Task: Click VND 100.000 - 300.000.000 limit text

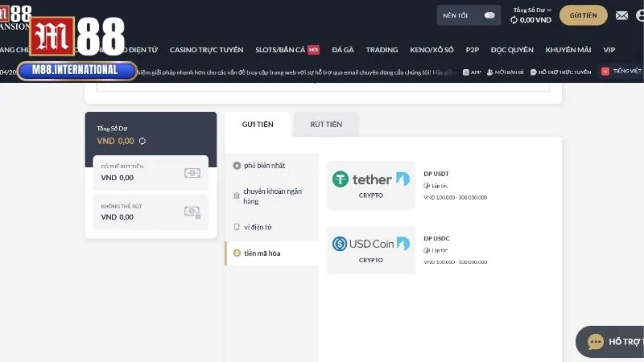Action: point(455,197)
